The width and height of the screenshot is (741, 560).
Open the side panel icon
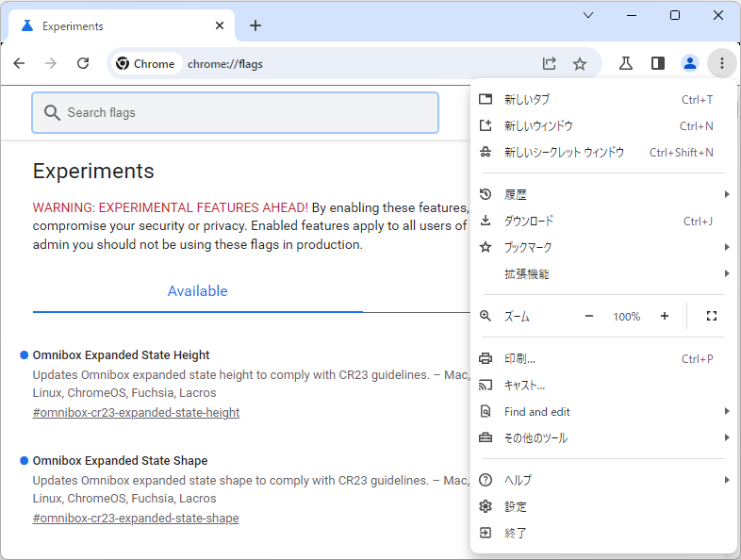[x=657, y=63]
